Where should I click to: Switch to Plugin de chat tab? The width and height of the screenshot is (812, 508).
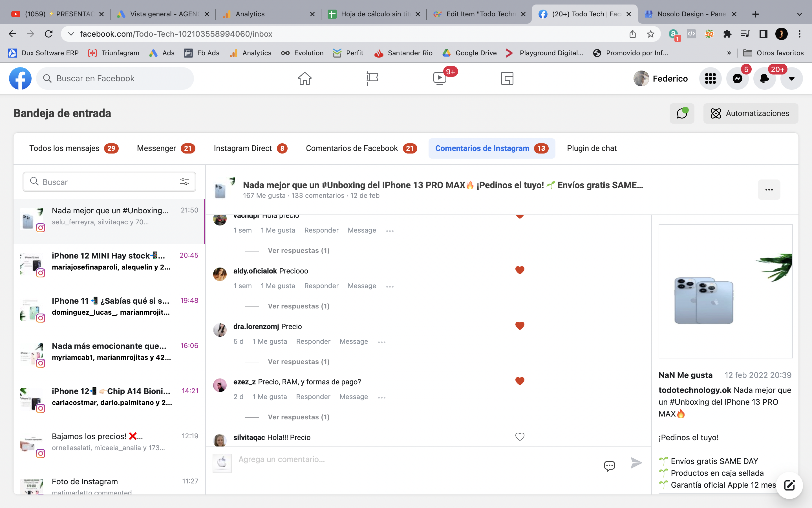click(x=592, y=148)
